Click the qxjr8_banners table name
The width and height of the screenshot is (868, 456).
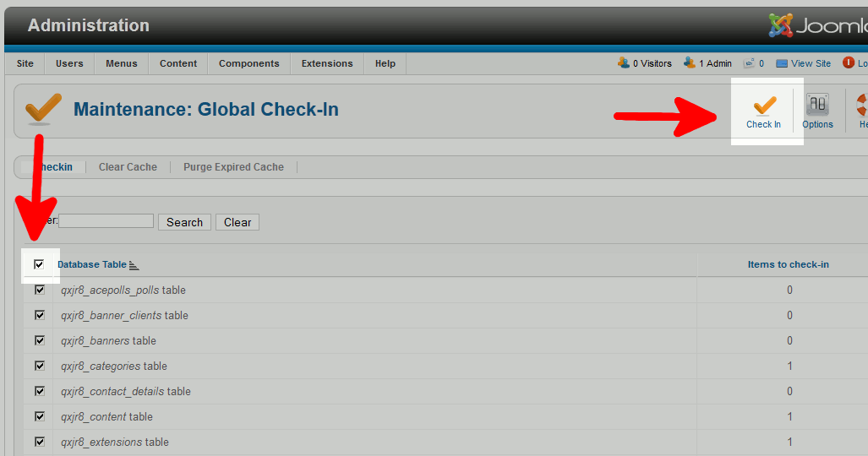point(108,341)
